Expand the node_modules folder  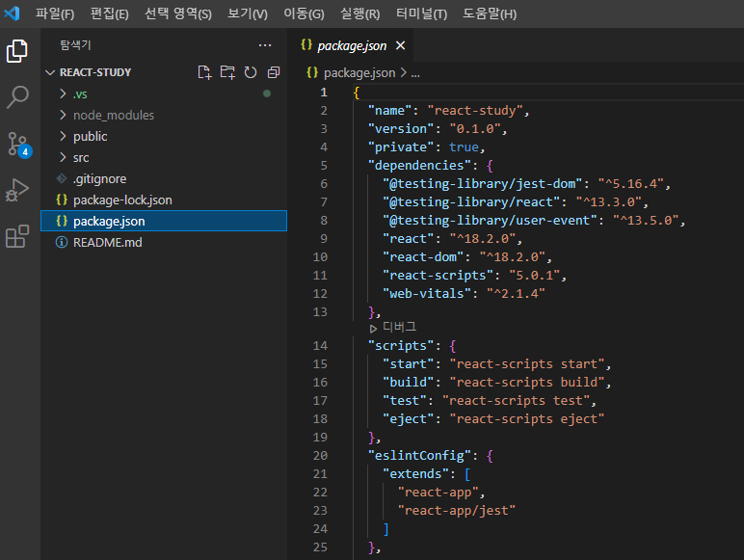(x=63, y=115)
